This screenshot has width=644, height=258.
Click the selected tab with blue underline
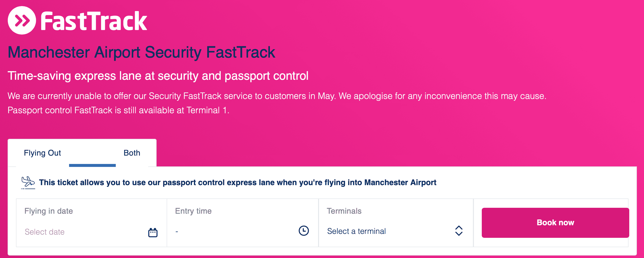pyautogui.click(x=92, y=154)
